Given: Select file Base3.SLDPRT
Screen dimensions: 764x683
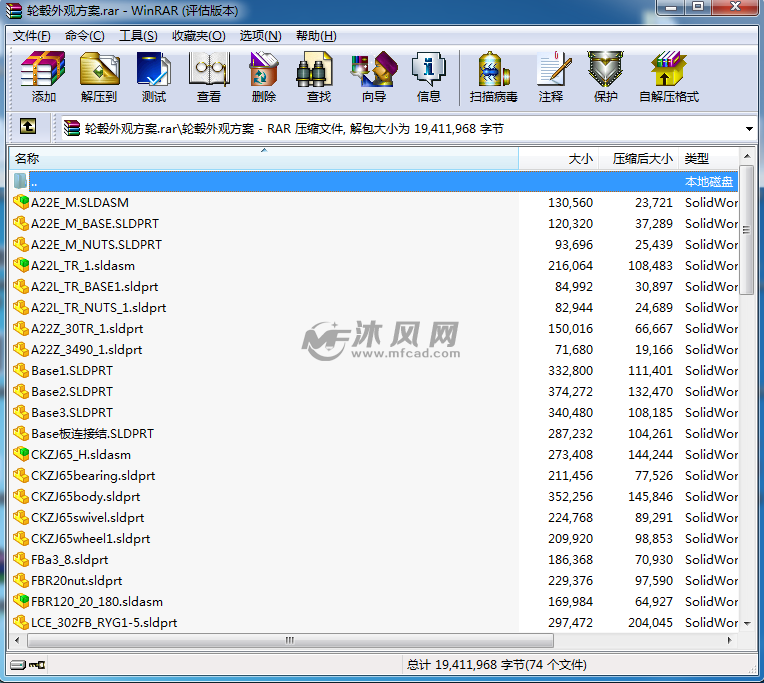Looking at the screenshot, I should [72, 412].
